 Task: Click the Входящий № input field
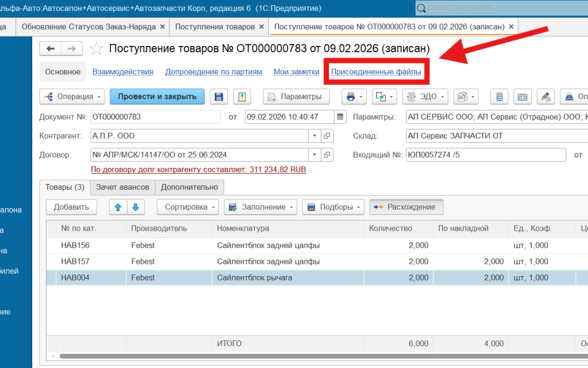point(486,155)
